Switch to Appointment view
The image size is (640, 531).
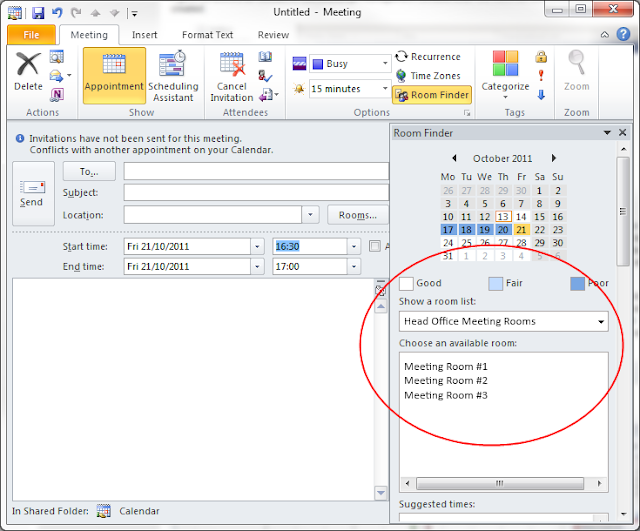pos(114,76)
